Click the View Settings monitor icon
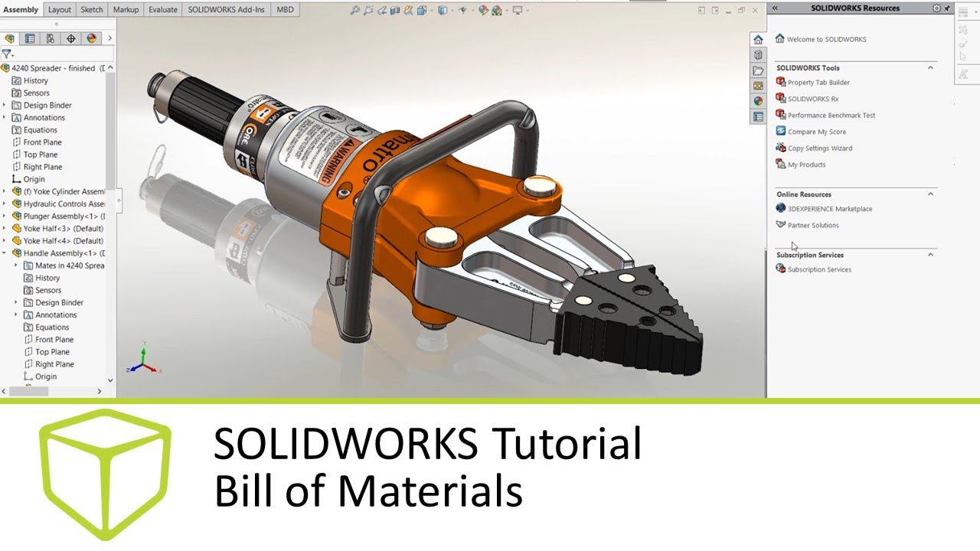Viewport: 980px width, 551px height. point(518,10)
